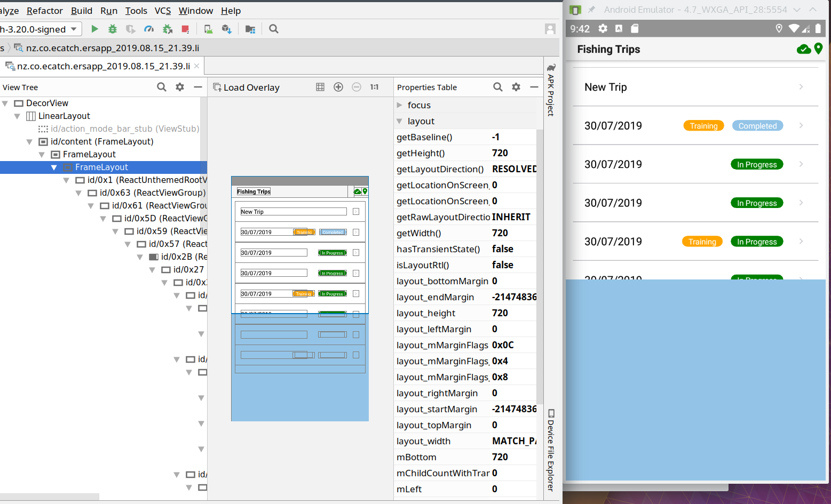
Task: Collapse the selected FrameLayout node
Action: click(x=54, y=167)
